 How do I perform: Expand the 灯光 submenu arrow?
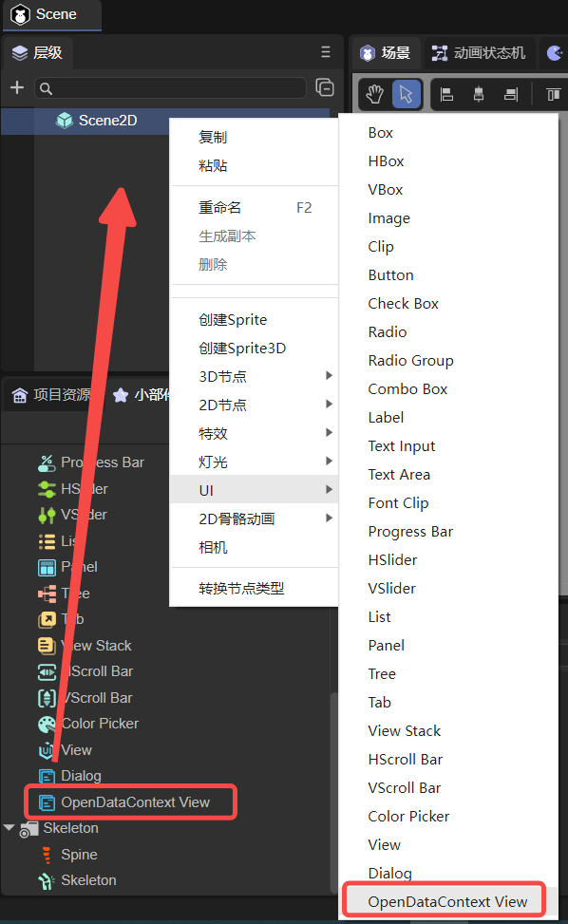[x=330, y=462]
